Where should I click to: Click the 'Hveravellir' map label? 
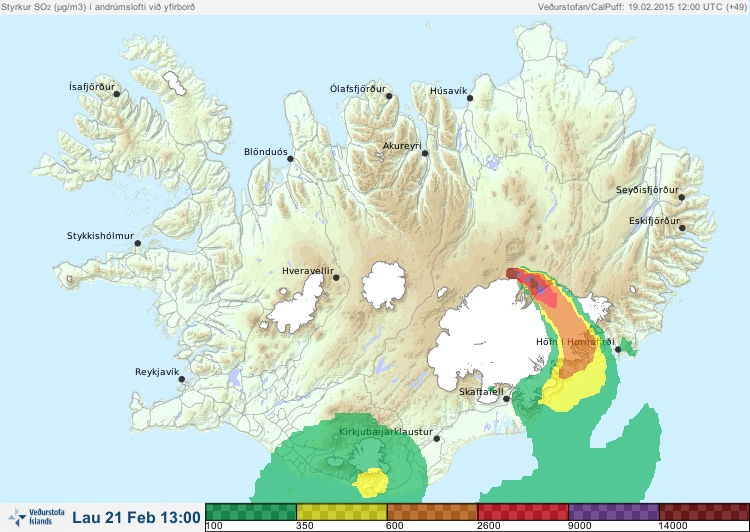click(308, 271)
